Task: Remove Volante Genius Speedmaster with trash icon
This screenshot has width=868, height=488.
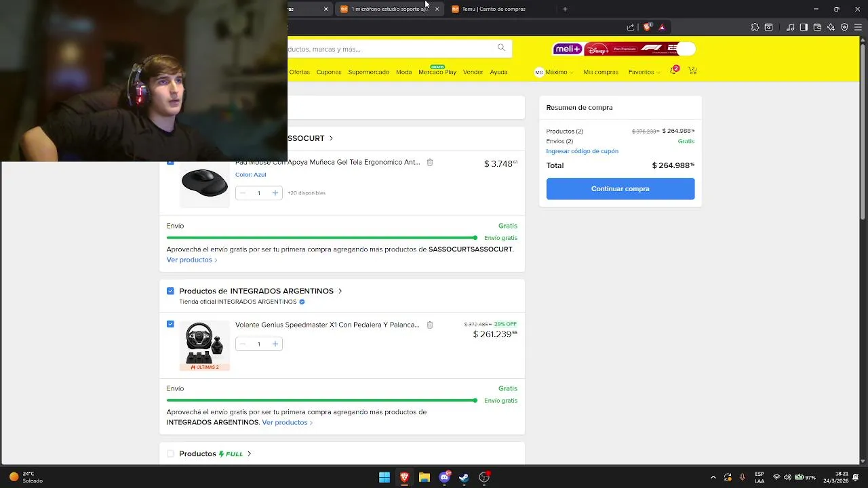Action: (x=429, y=325)
